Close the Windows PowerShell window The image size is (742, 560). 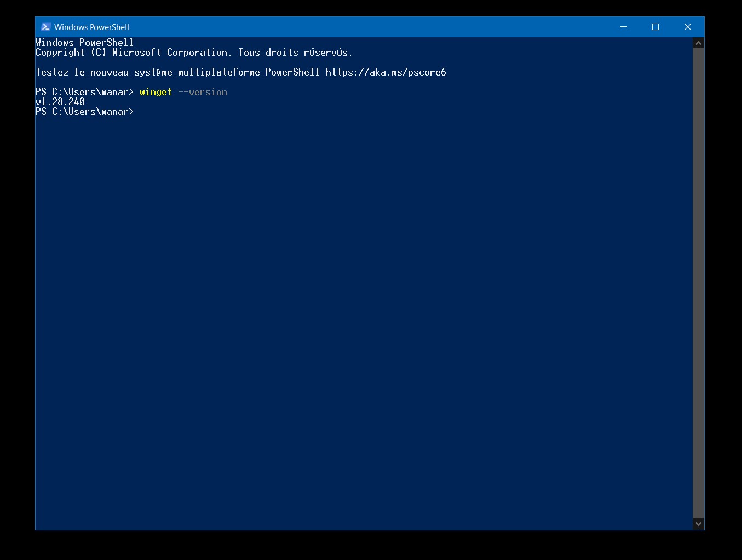[688, 27]
